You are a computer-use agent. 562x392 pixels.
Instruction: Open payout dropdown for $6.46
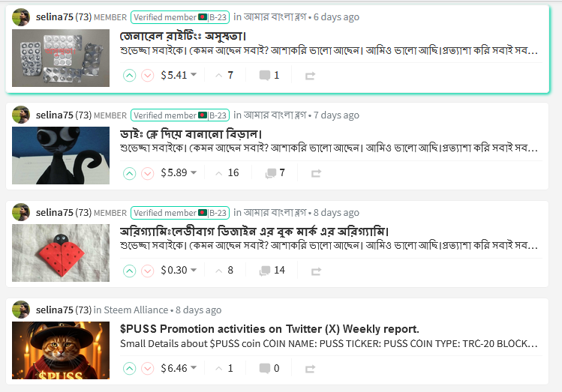(194, 367)
